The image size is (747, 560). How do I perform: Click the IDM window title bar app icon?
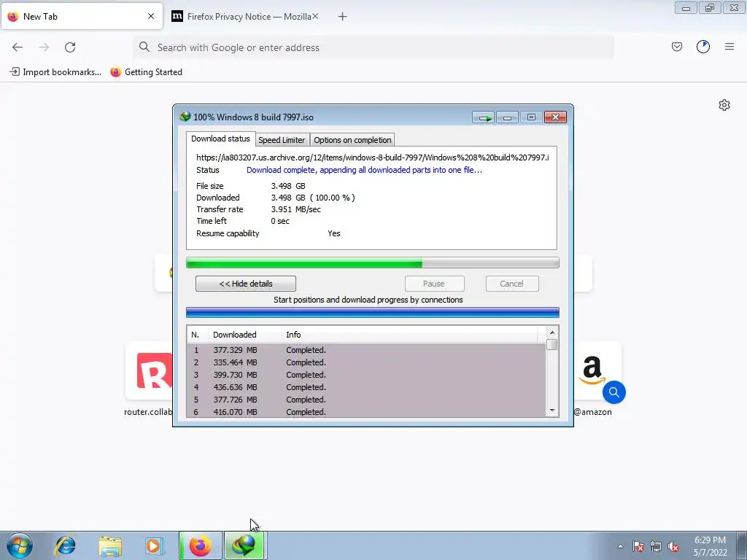185,117
